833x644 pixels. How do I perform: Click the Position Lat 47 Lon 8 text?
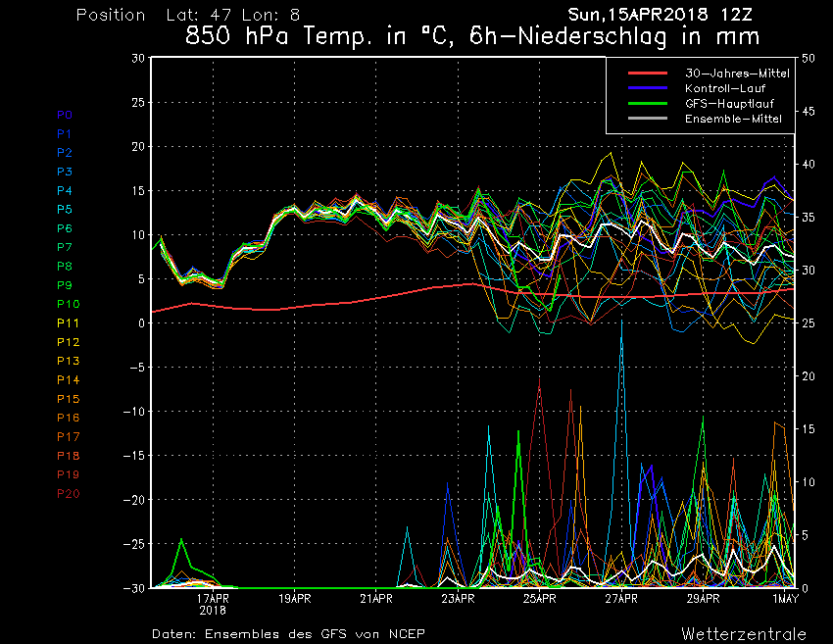click(x=188, y=16)
